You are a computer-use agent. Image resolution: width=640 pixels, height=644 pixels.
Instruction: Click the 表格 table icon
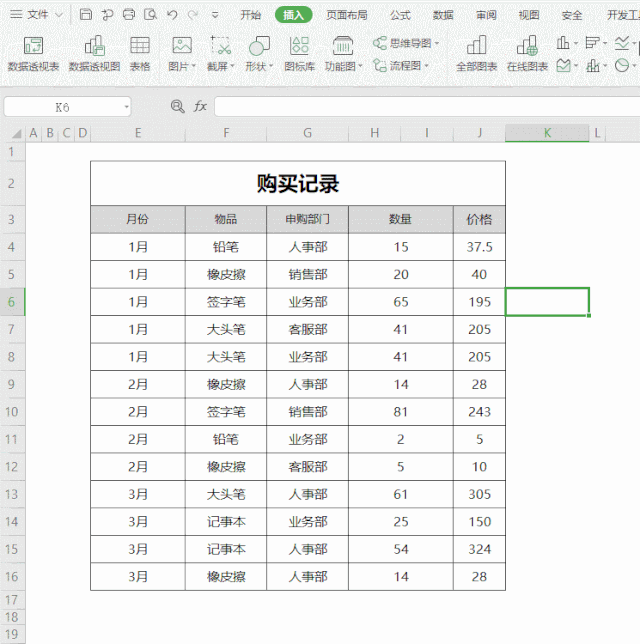[x=140, y=53]
